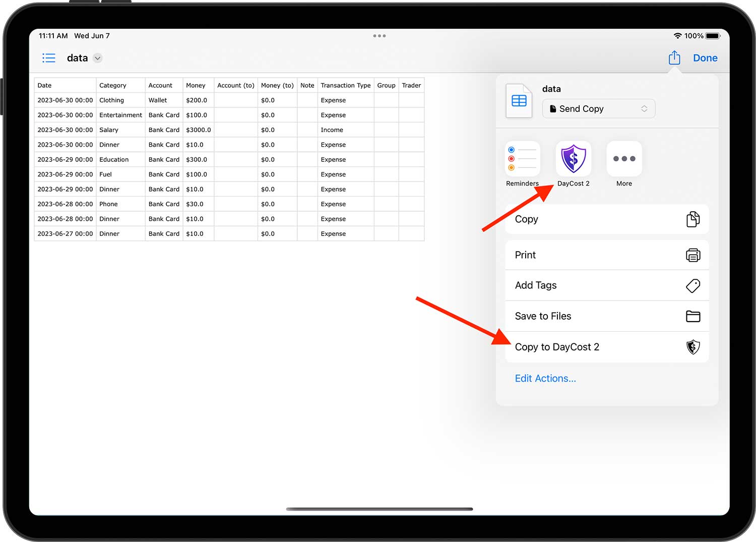Tap the three-dot multitasking control at top

coord(380,36)
